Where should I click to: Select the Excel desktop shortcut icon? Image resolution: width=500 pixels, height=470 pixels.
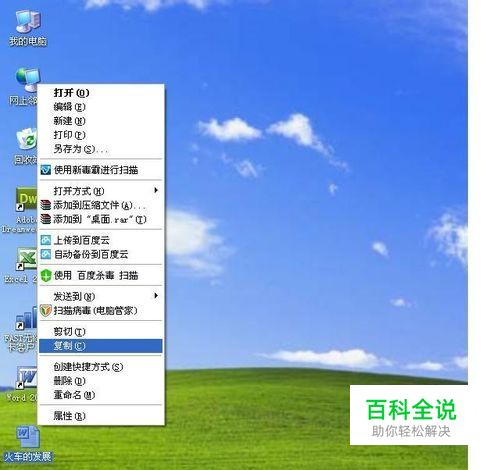27,259
